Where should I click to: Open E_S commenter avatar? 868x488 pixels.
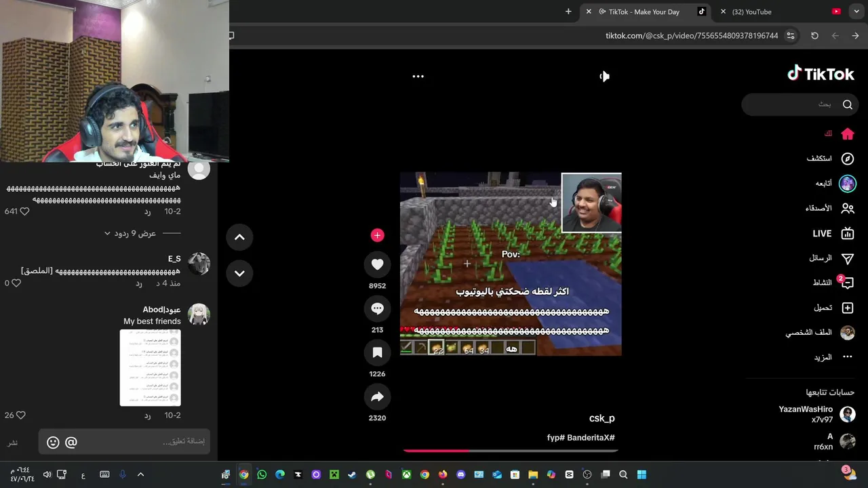coord(199,263)
